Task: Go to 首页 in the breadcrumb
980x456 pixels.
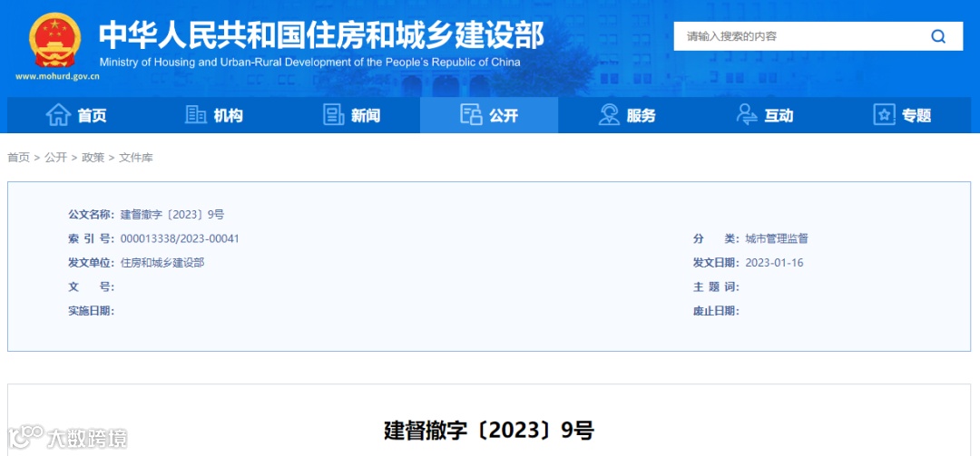Action: [19, 158]
